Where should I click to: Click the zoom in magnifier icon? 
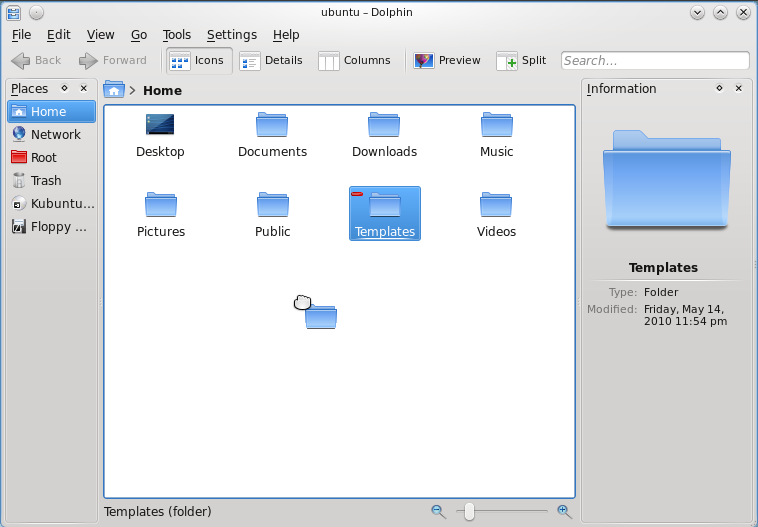(x=564, y=511)
